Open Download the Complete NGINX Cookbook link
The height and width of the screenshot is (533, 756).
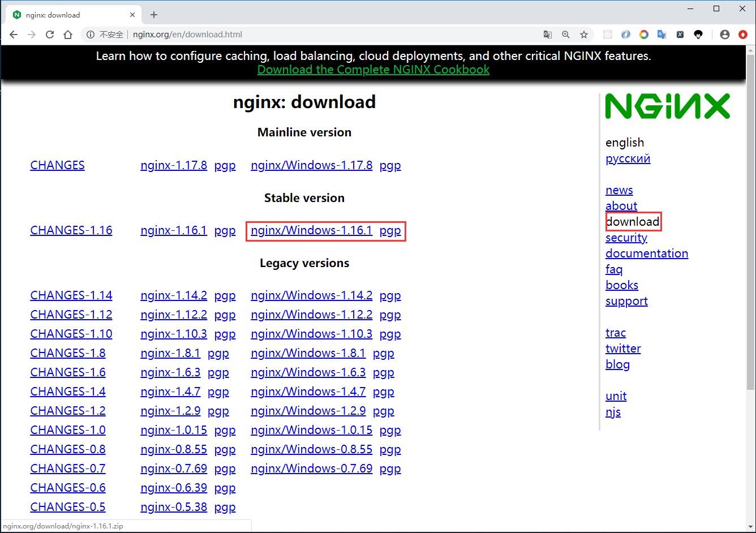click(373, 70)
